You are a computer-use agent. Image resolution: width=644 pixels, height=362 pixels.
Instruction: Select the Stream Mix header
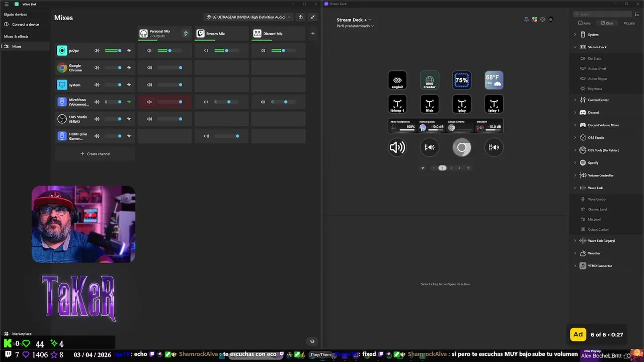[221, 34]
